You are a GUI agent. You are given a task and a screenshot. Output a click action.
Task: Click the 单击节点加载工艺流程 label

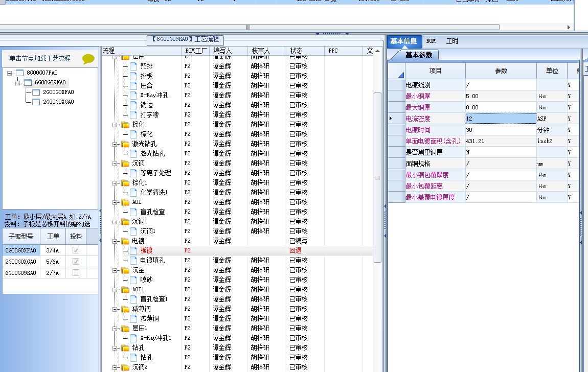pyautogui.click(x=40, y=58)
